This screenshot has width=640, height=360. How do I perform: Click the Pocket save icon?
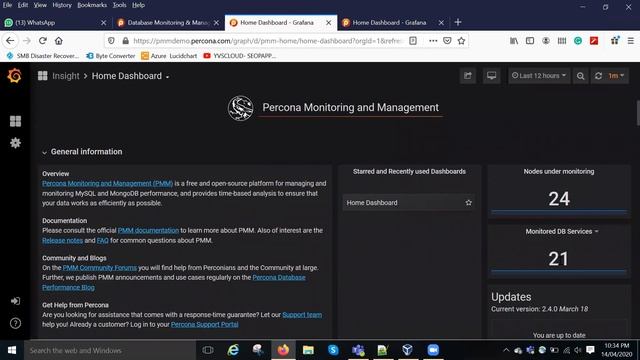447,41
